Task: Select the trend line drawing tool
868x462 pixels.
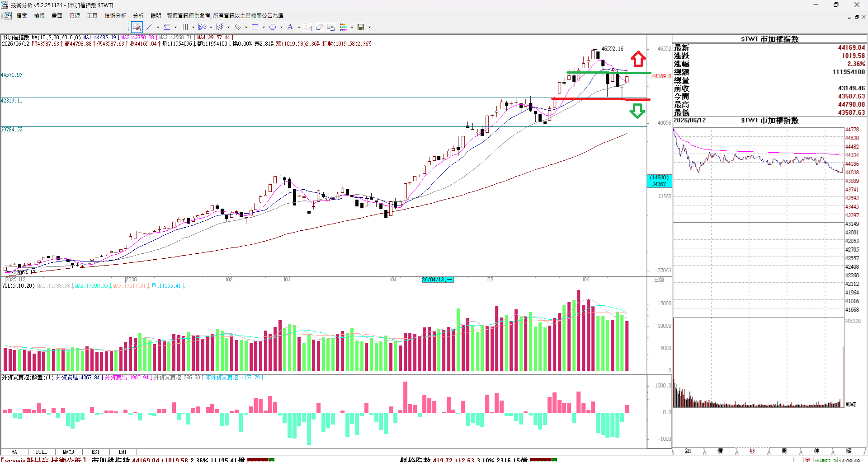Action: (149, 27)
